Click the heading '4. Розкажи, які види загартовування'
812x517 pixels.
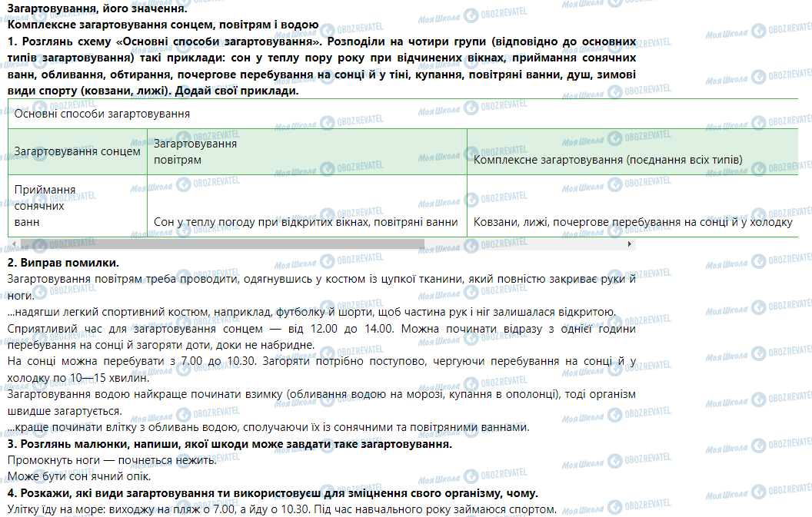click(272, 492)
